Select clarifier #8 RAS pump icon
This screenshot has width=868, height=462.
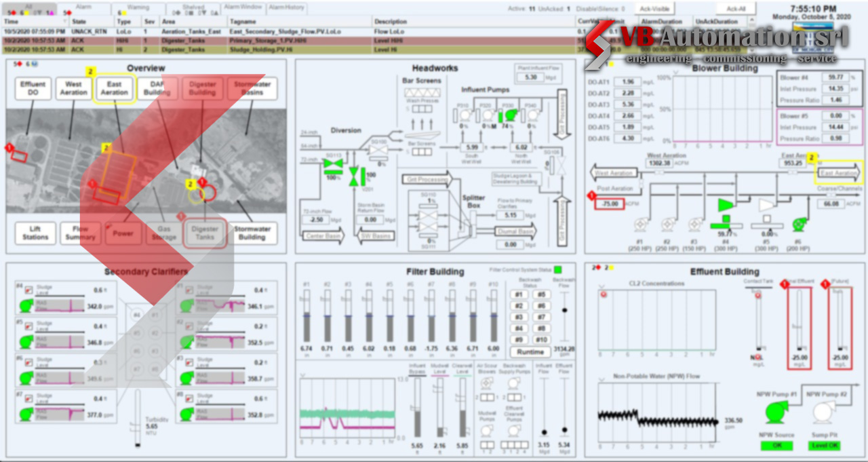click(x=186, y=413)
